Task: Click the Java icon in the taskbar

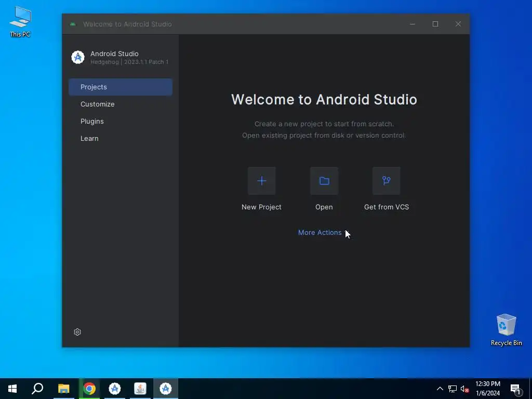Action: click(140, 389)
